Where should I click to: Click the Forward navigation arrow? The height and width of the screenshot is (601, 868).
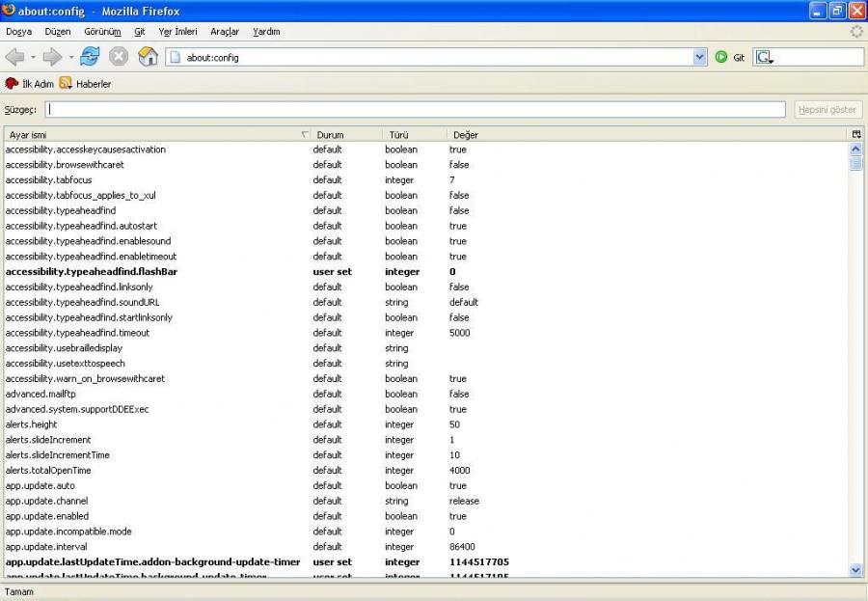click(53, 57)
